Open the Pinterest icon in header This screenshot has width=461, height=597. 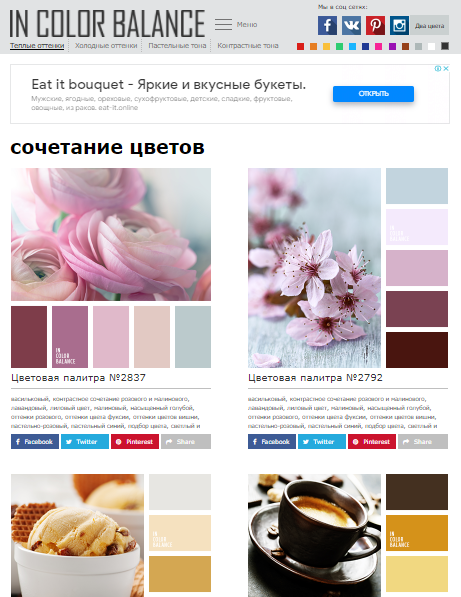[x=375, y=26]
